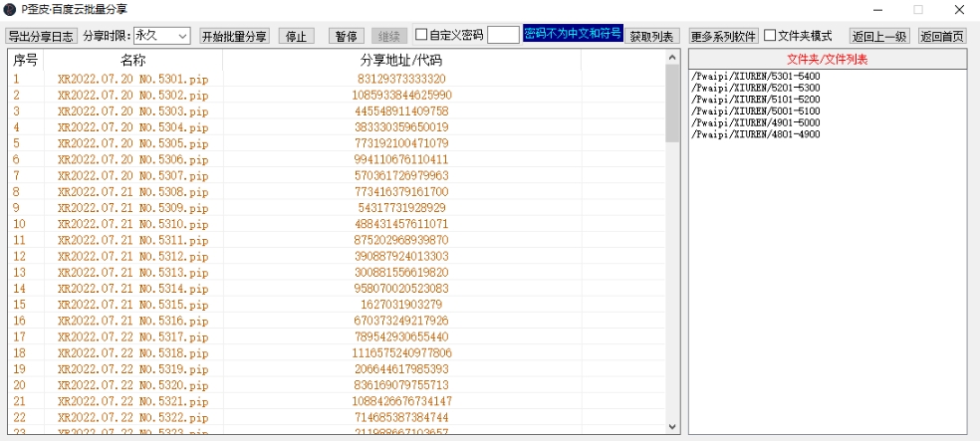Click share code 714685387384744

point(402,417)
